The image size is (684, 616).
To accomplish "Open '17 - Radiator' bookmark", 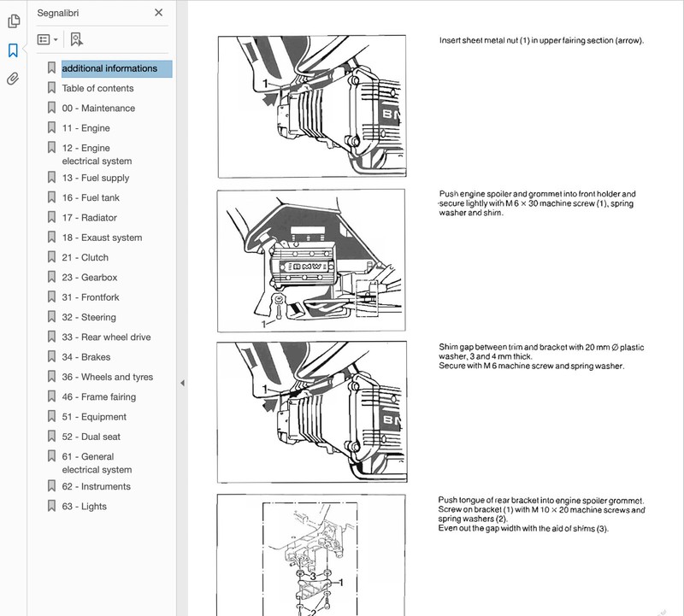I will [90, 218].
